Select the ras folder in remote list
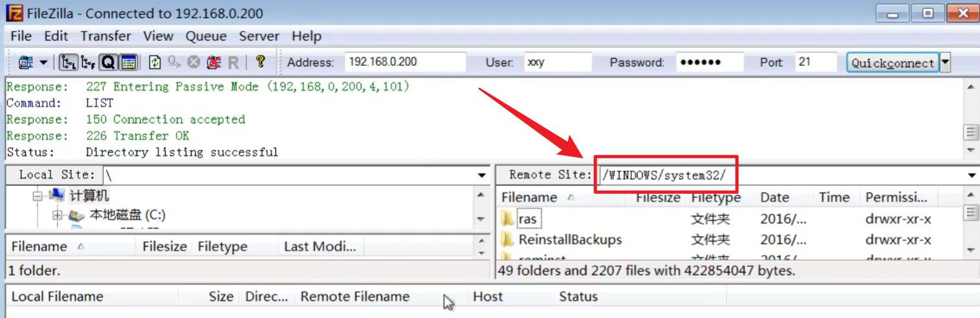Viewport: 980px width, 318px height. point(527,219)
